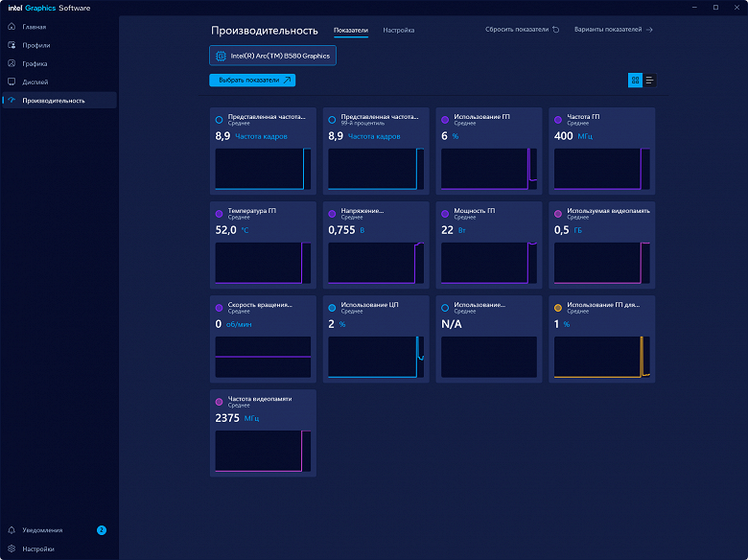
Task: Switch to grid view layout icon
Action: click(x=635, y=81)
